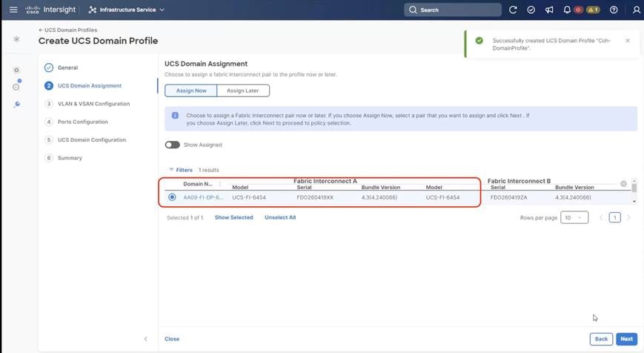Click the red alarm count badge
Screen dimensions: 644x353
(x=578, y=10)
